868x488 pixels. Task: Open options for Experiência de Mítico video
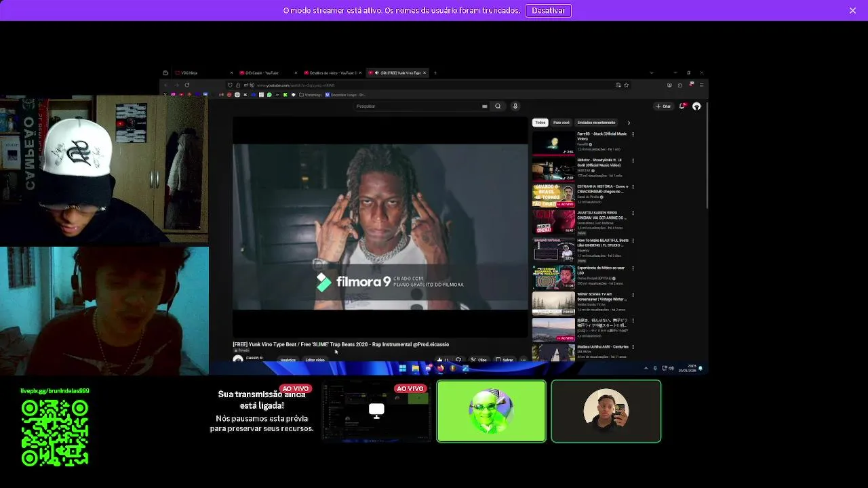[x=633, y=268]
